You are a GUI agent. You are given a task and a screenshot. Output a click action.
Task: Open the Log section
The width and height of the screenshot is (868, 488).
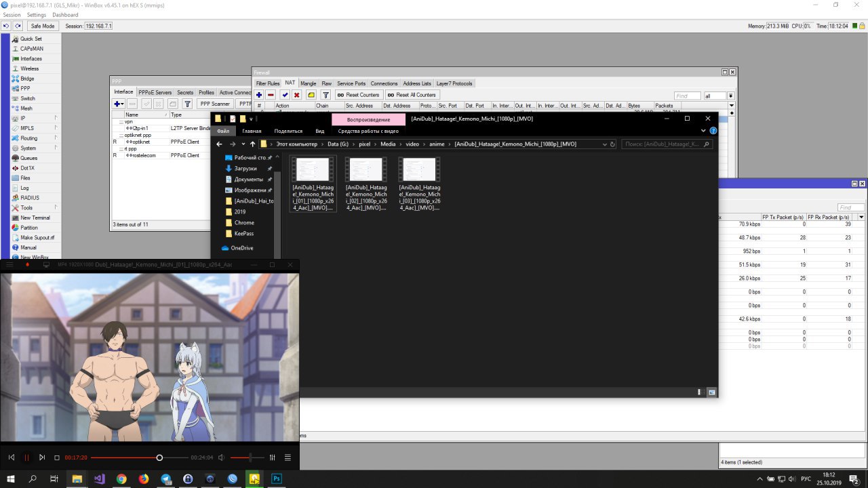(24, 188)
